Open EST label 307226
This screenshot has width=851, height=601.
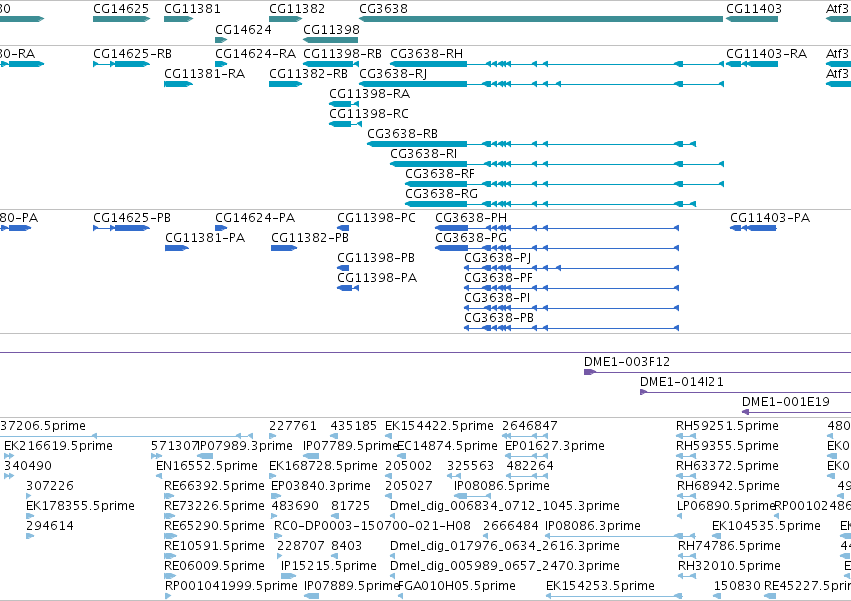click(x=50, y=486)
